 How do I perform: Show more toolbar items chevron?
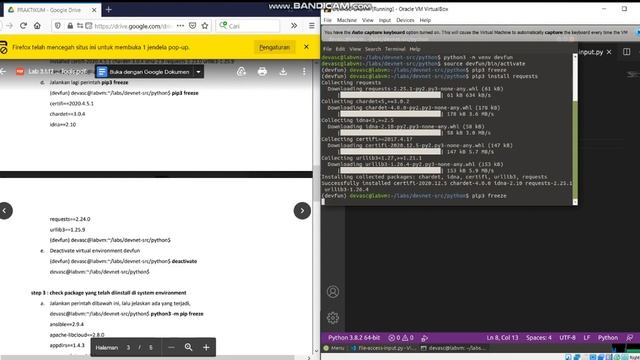point(294,26)
